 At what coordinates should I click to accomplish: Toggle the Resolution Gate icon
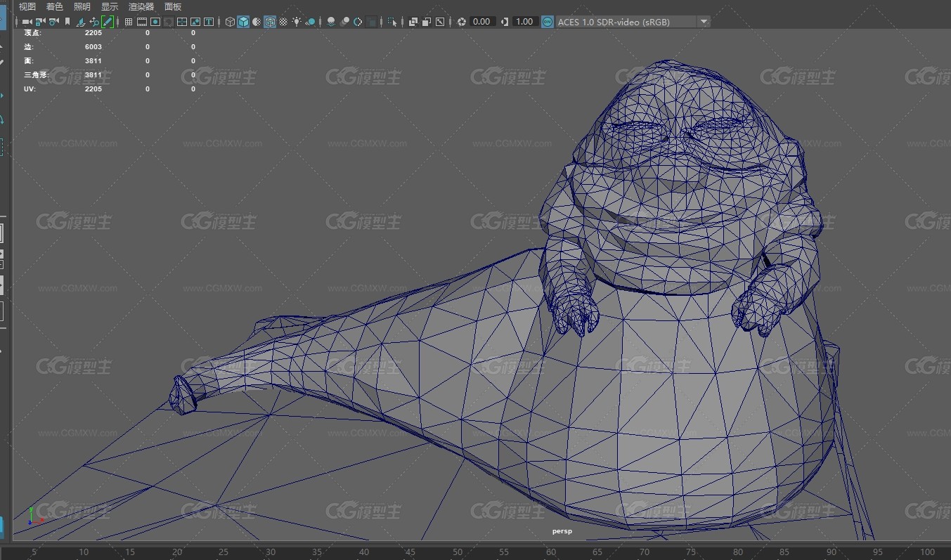pyautogui.click(x=155, y=22)
